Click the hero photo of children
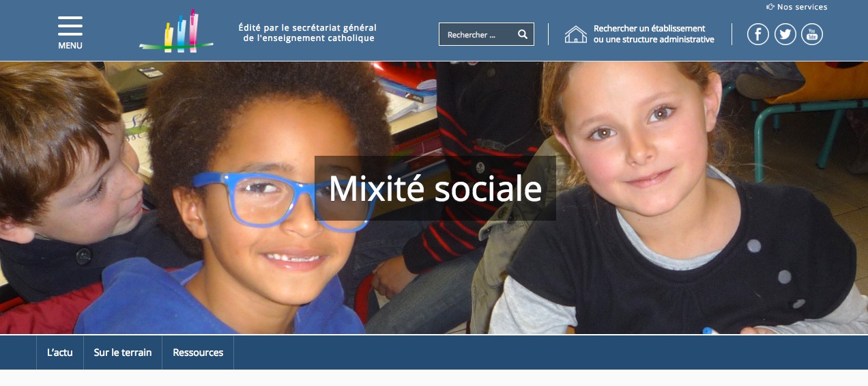Screen dimensions: 868x386 (x=434, y=198)
